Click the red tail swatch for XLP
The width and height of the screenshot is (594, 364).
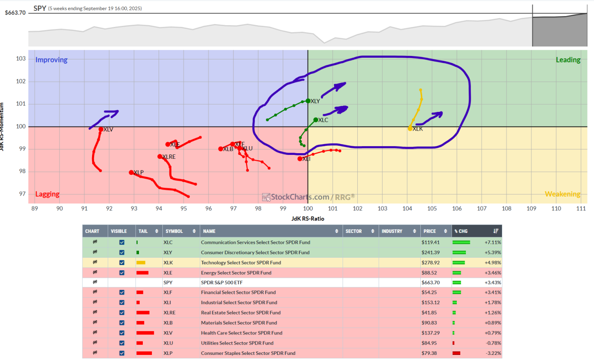click(x=144, y=353)
